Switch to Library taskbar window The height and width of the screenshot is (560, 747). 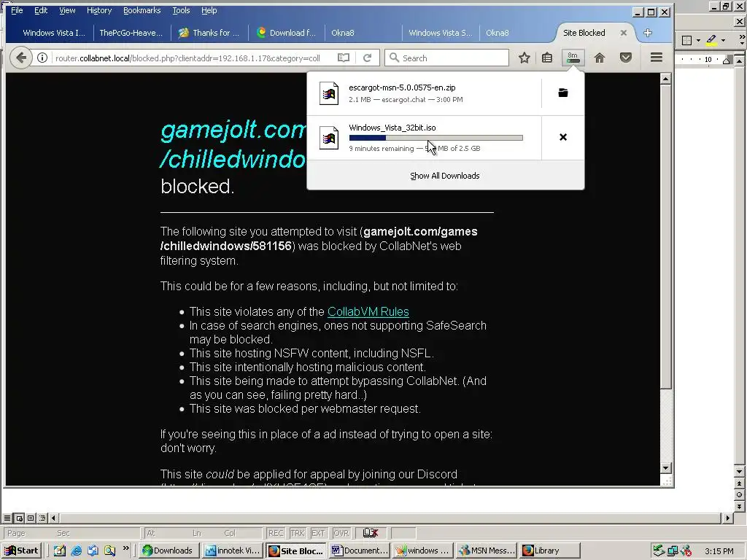point(550,550)
